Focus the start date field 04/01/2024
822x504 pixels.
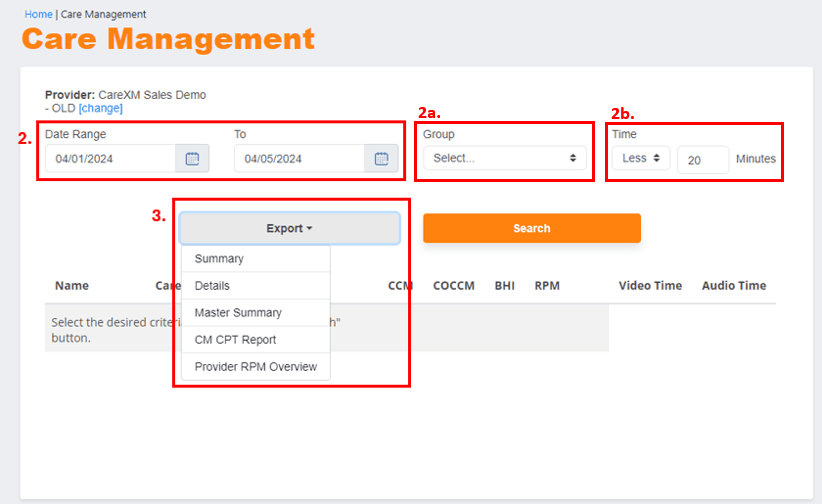tap(110, 158)
